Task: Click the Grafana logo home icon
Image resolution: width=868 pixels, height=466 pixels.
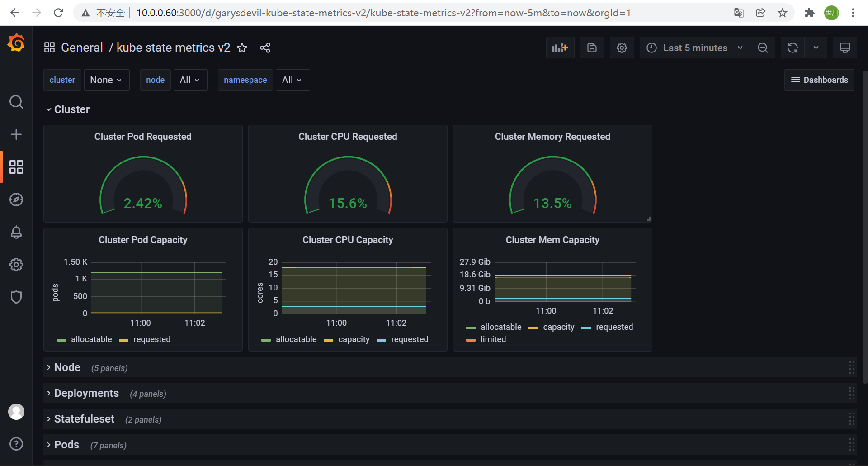Action: point(16,43)
